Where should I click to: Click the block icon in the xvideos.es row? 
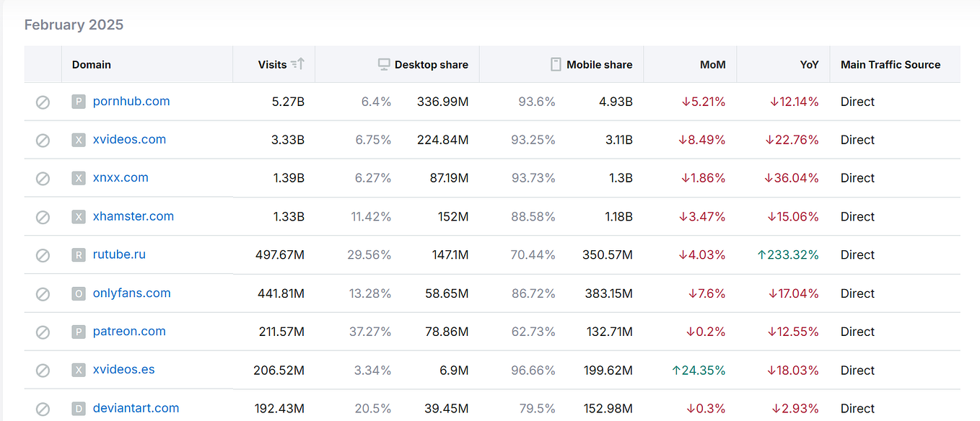coord(43,371)
